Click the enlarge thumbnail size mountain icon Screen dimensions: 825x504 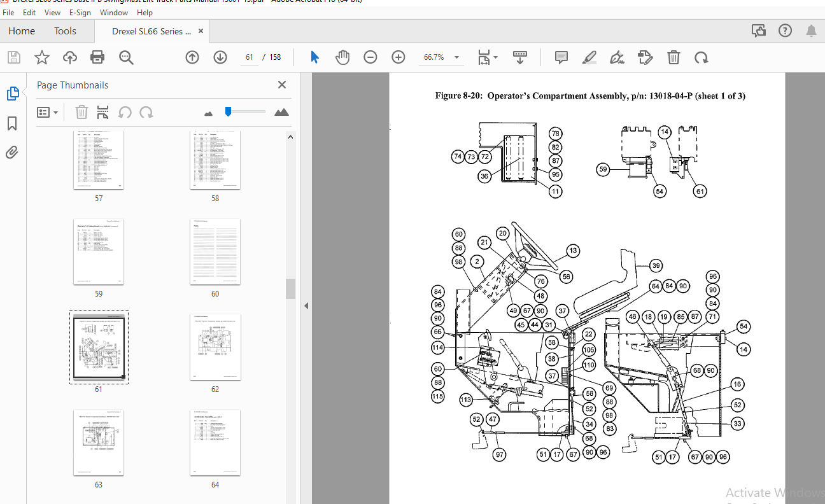(x=281, y=112)
